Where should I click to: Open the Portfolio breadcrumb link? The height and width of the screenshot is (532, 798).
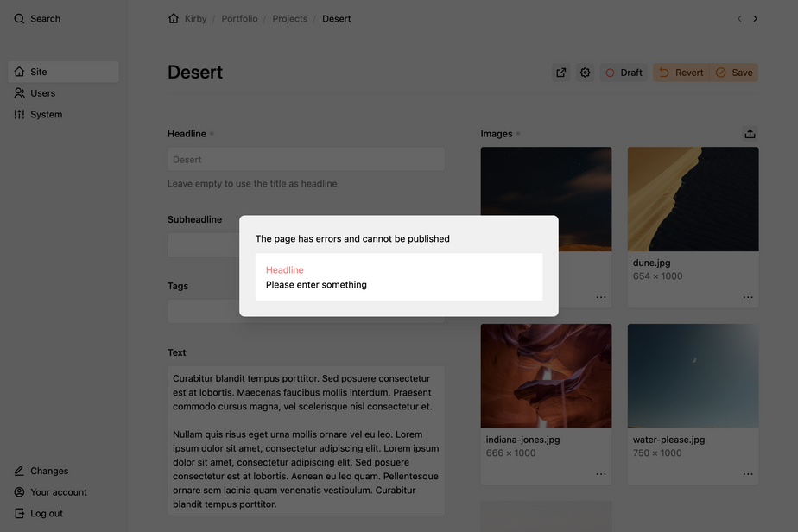coord(239,18)
